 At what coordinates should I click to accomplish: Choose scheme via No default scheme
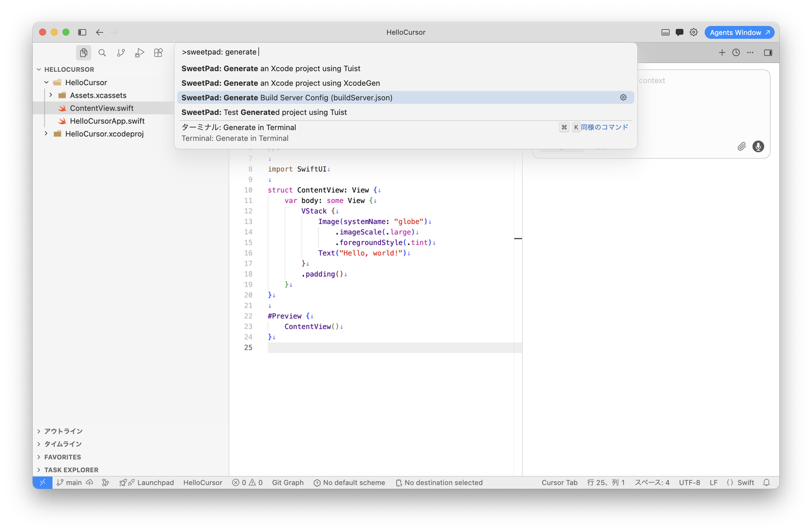[x=349, y=482]
